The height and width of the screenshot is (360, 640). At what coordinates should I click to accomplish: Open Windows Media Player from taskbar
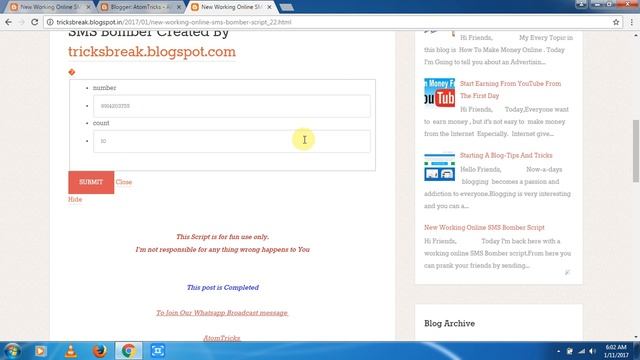point(40,351)
